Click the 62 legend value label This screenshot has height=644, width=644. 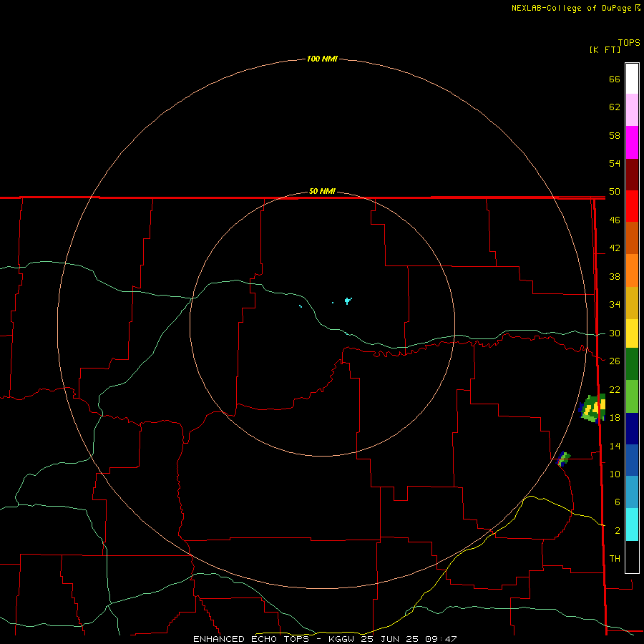pos(615,107)
